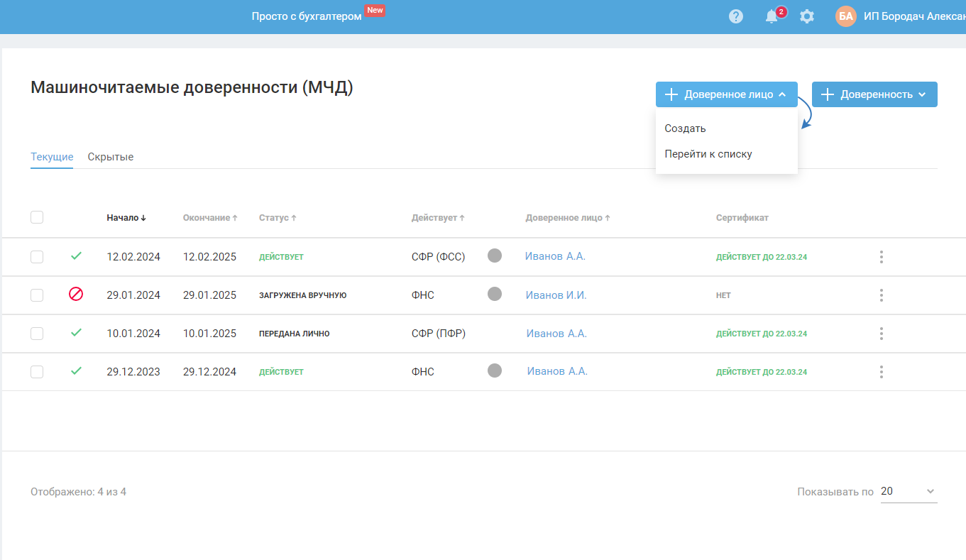
Task: Open the help question mark icon
Action: tap(736, 16)
